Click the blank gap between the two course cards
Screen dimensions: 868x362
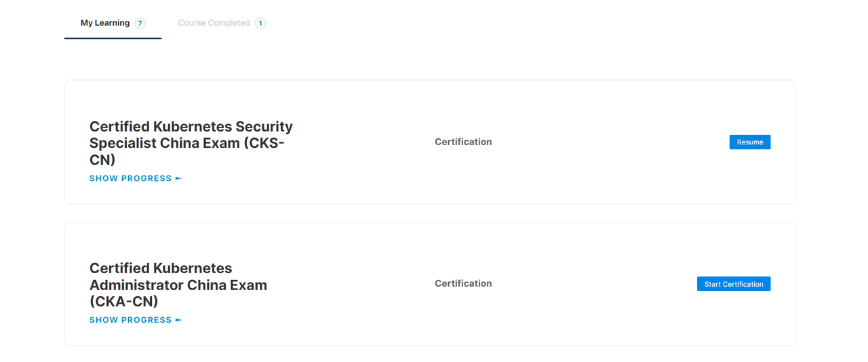(x=430, y=213)
